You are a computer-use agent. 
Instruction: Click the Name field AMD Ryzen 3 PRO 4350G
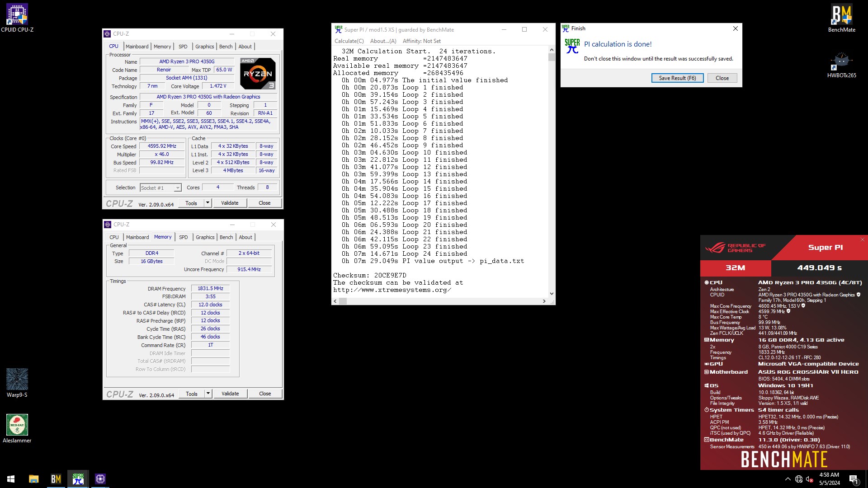pyautogui.click(x=187, y=61)
